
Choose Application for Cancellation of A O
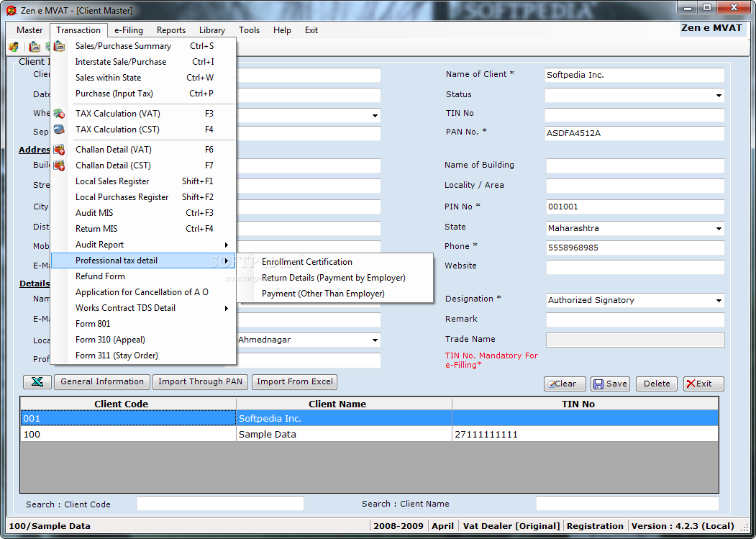tap(143, 292)
